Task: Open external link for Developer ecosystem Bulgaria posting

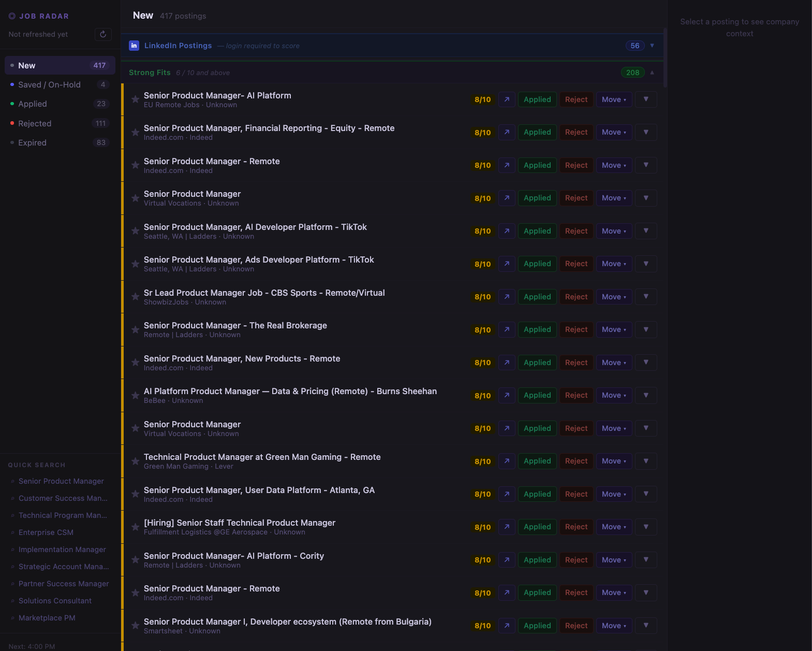Action: (507, 626)
